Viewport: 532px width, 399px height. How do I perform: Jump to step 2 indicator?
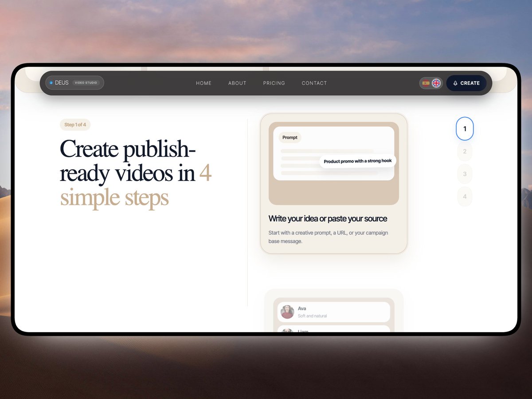(465, 151)
